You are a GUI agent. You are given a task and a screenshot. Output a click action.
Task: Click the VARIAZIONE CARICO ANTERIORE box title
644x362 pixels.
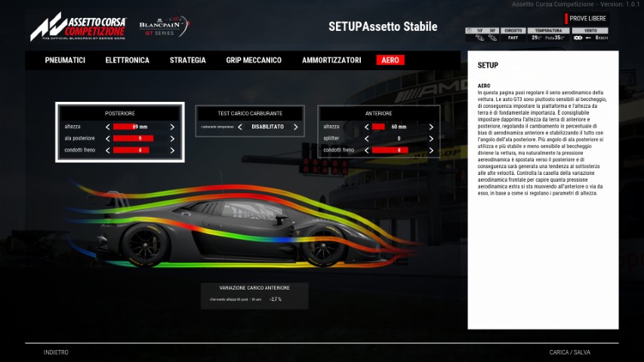[x=254, y=287]
